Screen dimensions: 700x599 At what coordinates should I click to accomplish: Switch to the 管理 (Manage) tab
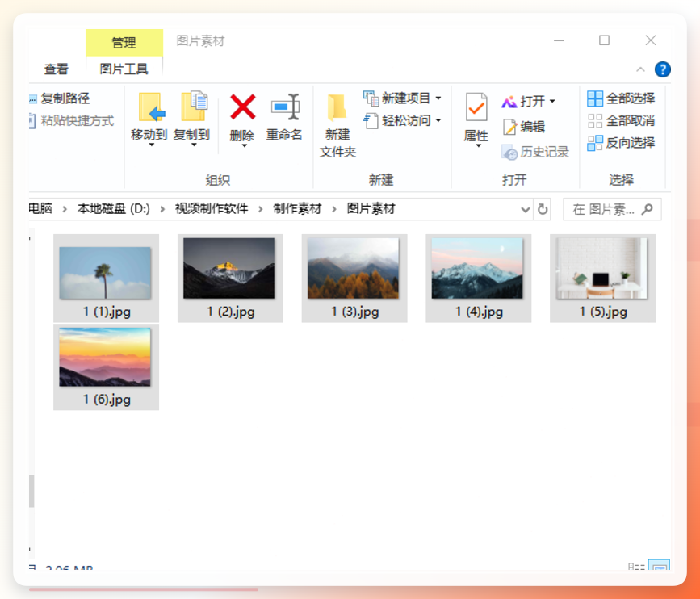124,43
